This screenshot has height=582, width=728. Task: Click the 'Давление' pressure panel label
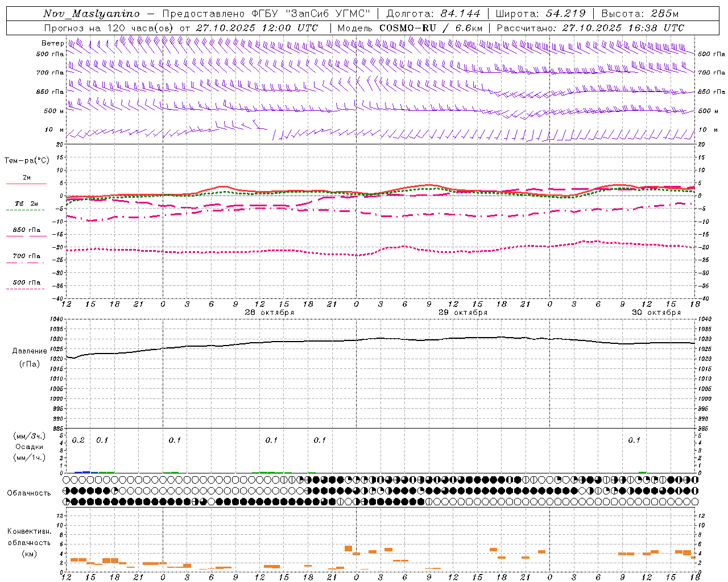click(x=30, y=351)
